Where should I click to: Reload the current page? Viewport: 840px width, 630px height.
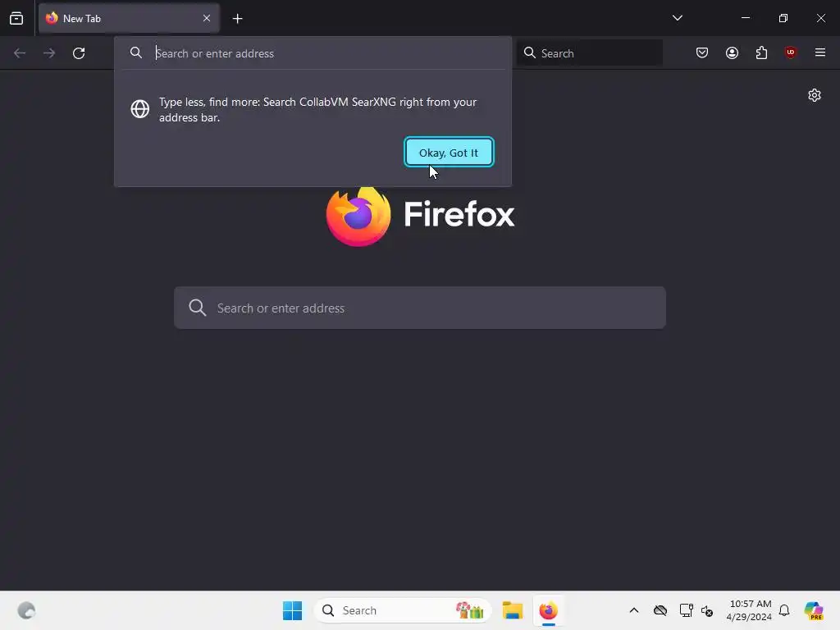click(79, 53)
